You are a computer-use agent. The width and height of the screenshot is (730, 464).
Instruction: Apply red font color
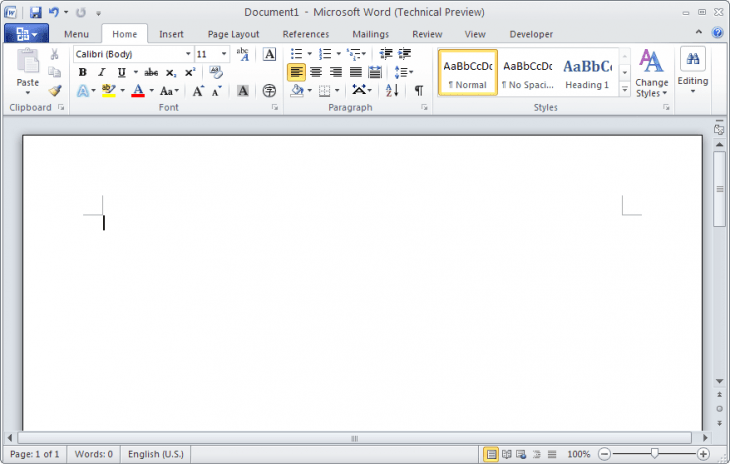point(138,91)
